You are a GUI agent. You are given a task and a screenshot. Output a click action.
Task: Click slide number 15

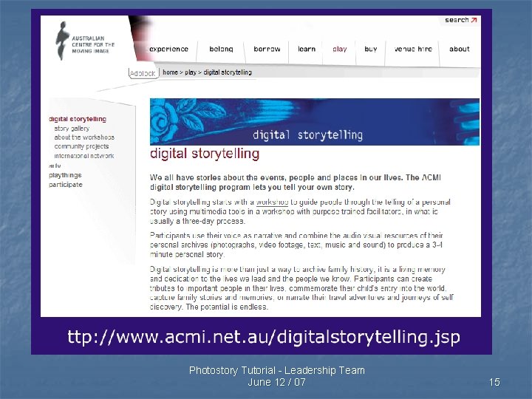(x=494, y=382)
